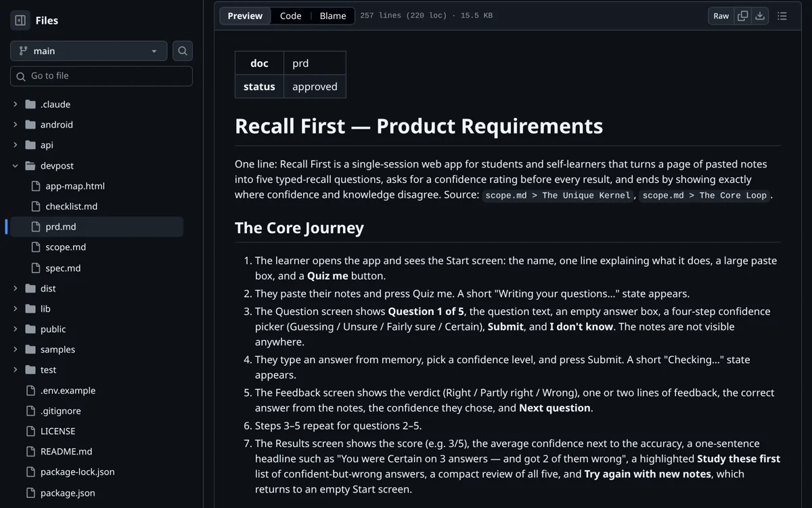
Task: Focus the Go to file field
Action: click(x=101, y=76)
